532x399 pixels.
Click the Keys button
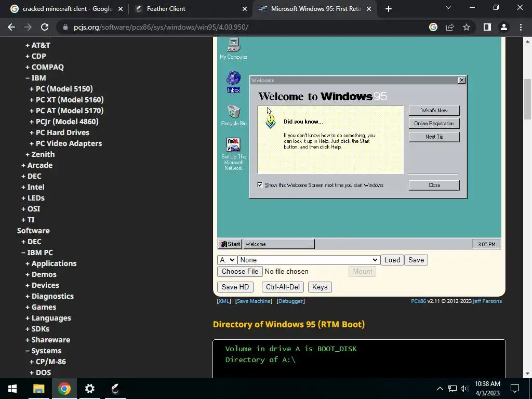tap(320, 287)
